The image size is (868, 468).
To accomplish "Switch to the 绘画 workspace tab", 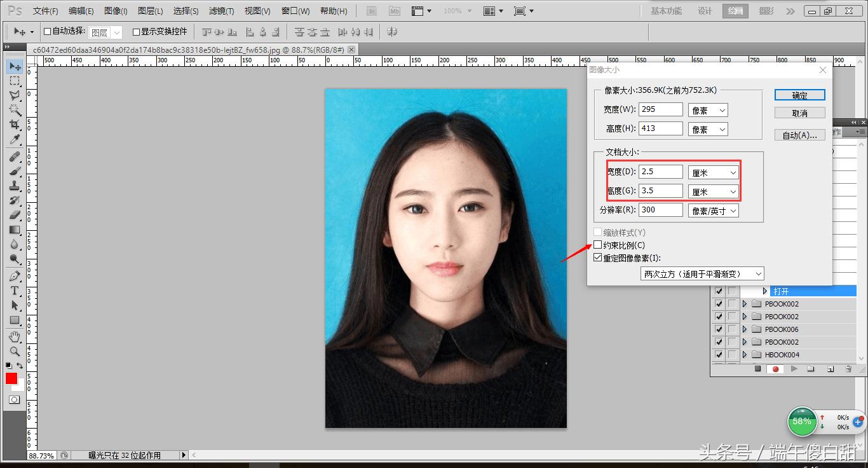I will click(735, 11).
